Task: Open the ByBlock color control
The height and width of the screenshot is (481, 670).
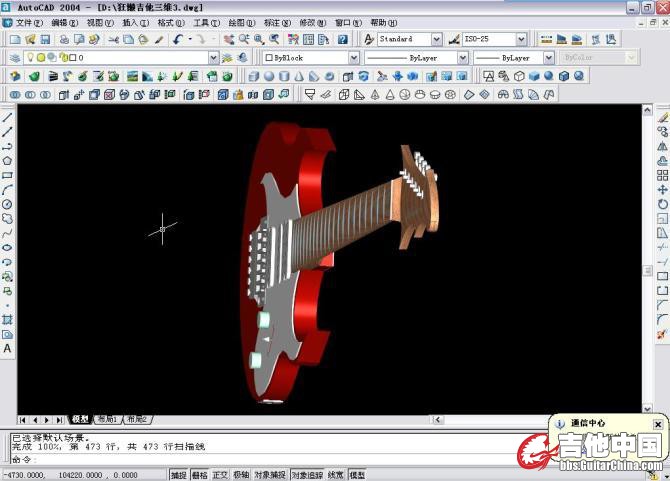Action: [310, 58]
